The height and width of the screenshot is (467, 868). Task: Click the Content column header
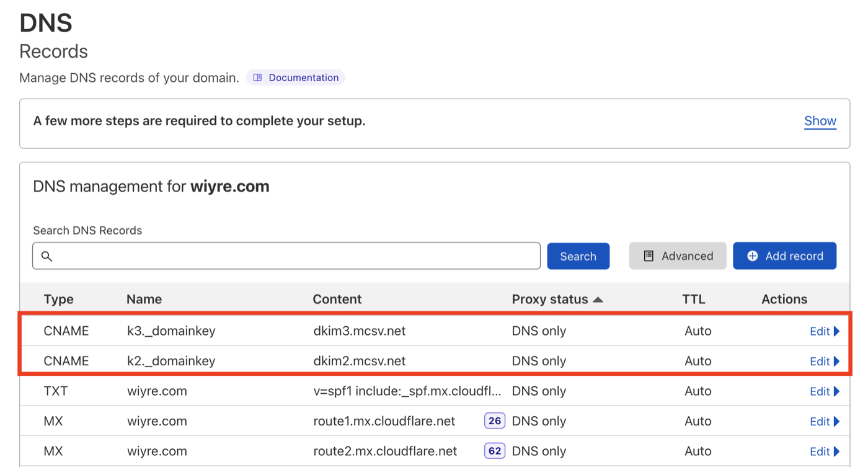337,299
